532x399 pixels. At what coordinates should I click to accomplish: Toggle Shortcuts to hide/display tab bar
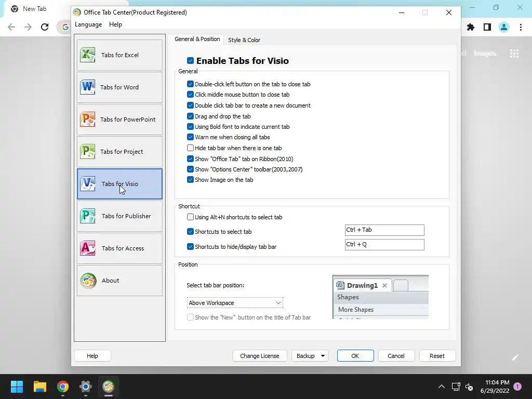click(190, 247)
